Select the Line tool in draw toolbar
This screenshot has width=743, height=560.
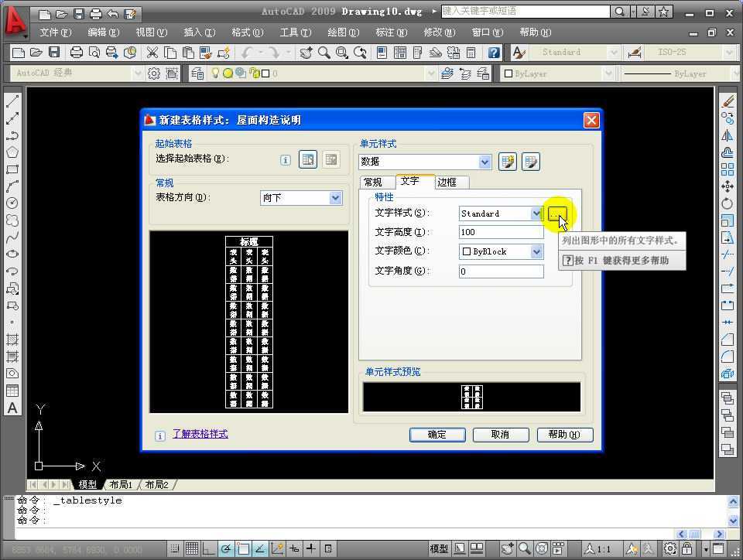tap(12, 101)
